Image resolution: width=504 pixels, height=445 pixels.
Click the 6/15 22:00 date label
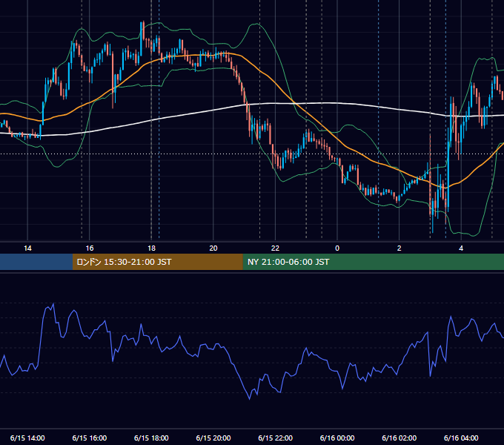pos(275,438)
